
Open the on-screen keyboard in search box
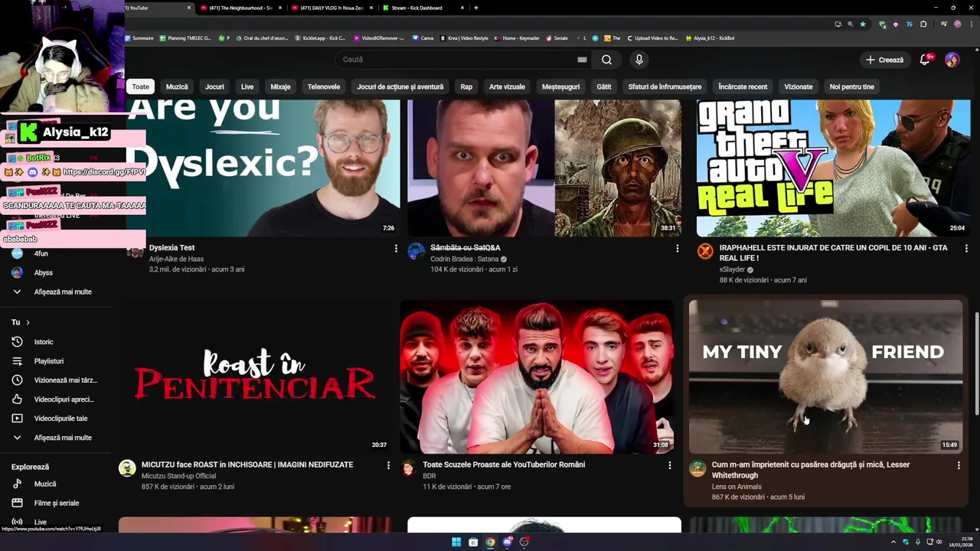click(x=582, y=60)
